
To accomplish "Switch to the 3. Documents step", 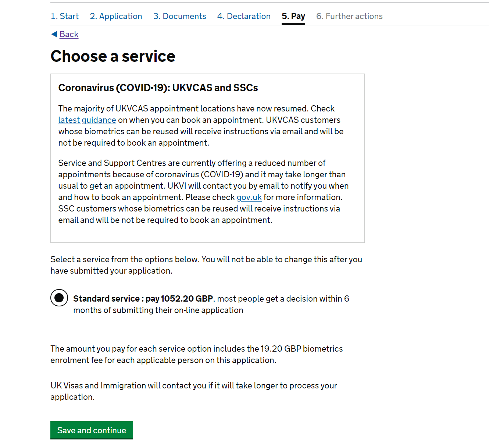I will pyautogui.click(x=180, y=16).
